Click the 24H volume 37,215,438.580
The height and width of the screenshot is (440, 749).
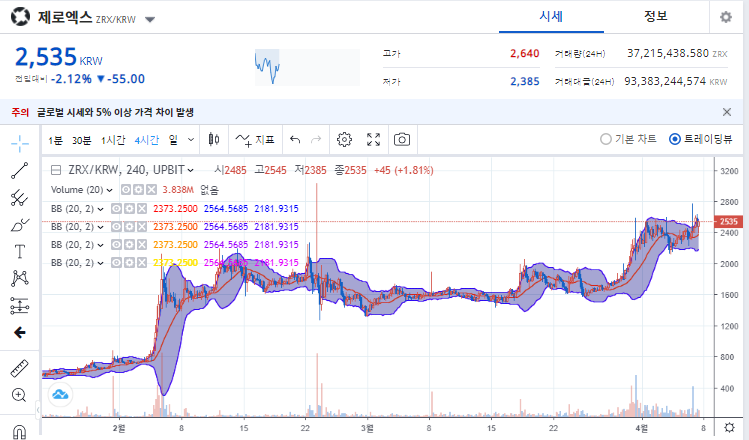[x=668, y=53]
